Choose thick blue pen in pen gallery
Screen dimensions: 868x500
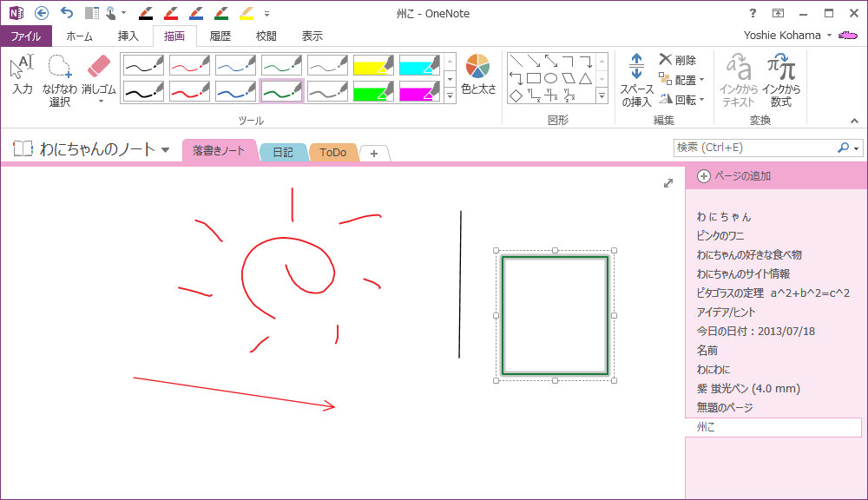[x=235, y=91]
